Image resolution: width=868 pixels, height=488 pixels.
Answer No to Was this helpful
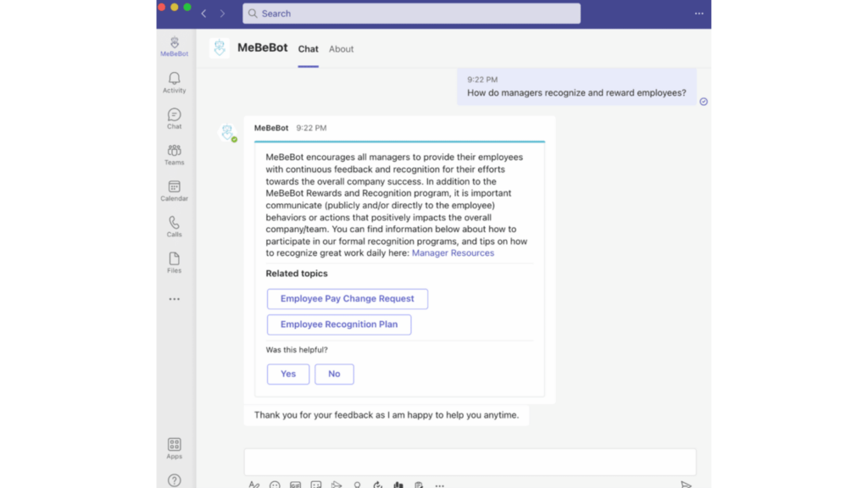tap(334, 374)
